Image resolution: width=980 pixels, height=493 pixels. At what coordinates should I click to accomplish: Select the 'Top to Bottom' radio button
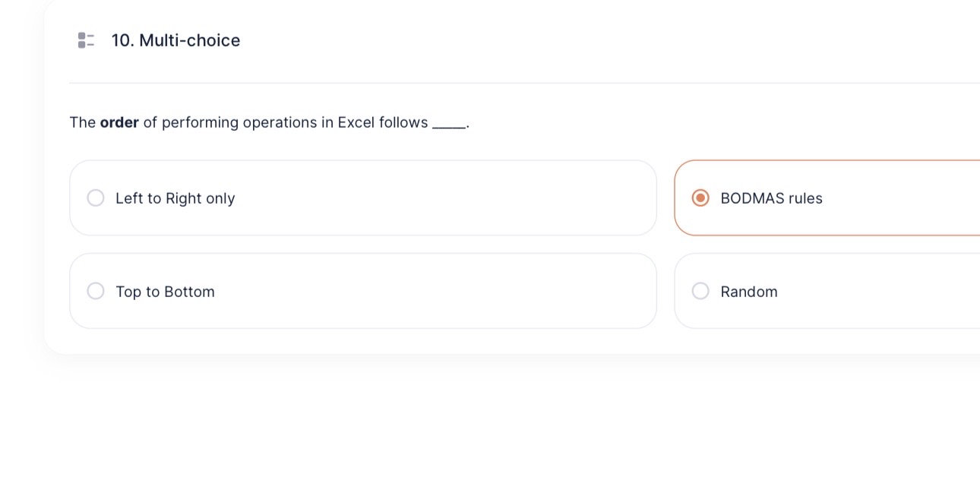click(x=96, y=291)
